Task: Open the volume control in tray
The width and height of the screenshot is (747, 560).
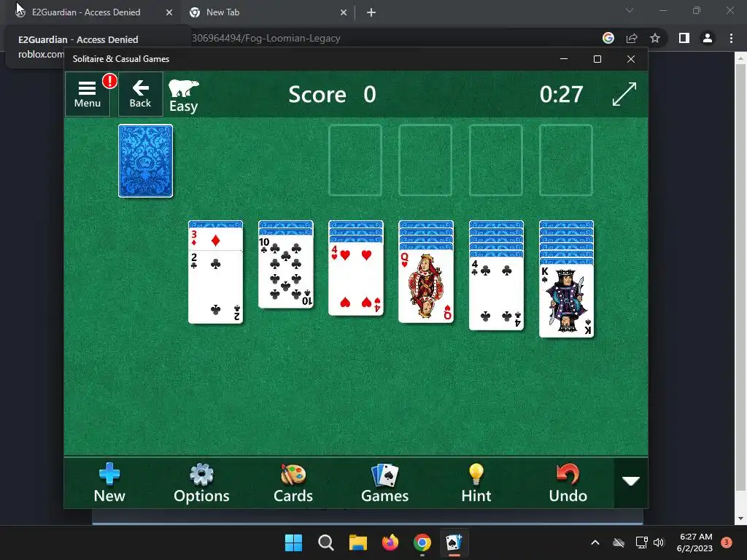Action: pyautogui.click(x=659, y=542)
